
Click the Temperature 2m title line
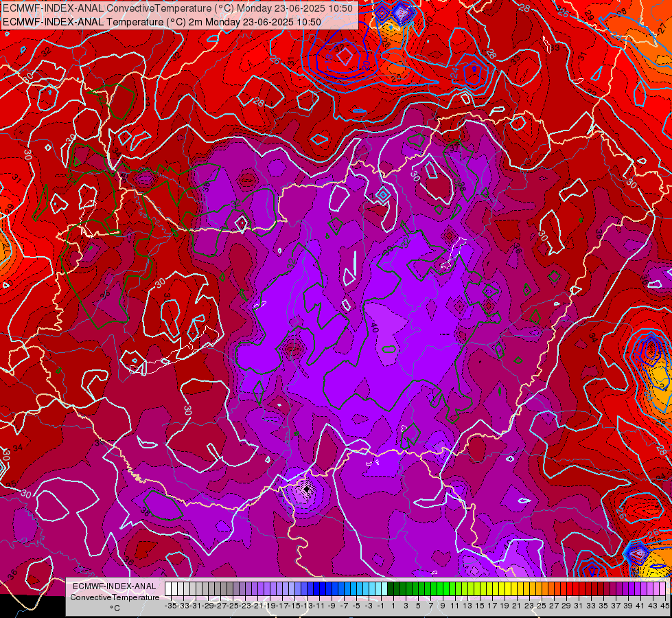[161, 22]
